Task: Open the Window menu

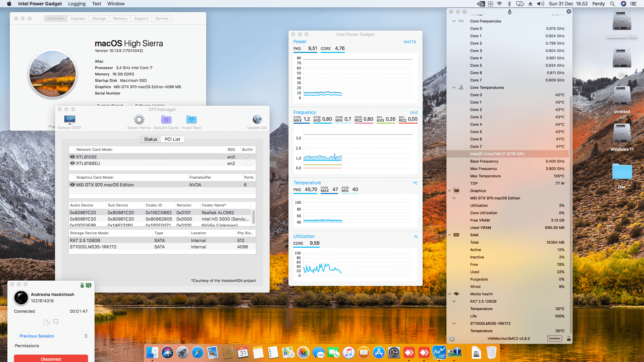Action: [x=116, y=4]
